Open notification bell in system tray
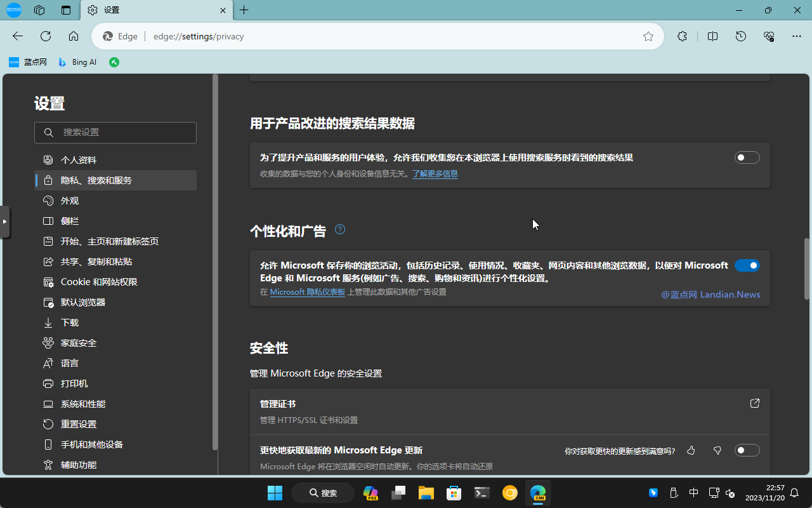The image size is (812, 508). point(795,493)
